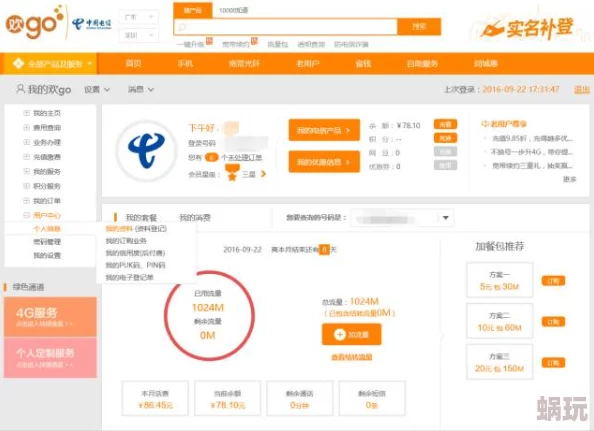Click the user icon beside 我的欢go
The width and height of the screenshot is (594, 431).
(20, 89)
